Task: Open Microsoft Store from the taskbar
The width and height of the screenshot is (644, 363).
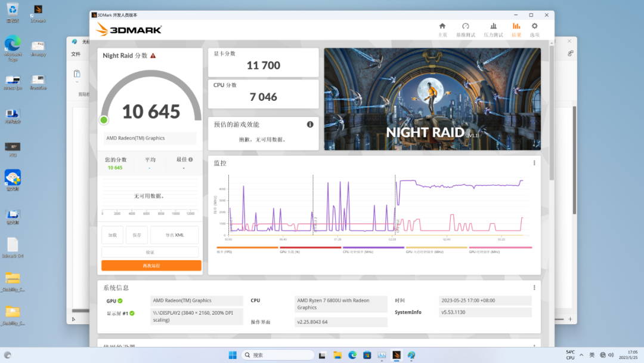Action: [x=367, y=355]
